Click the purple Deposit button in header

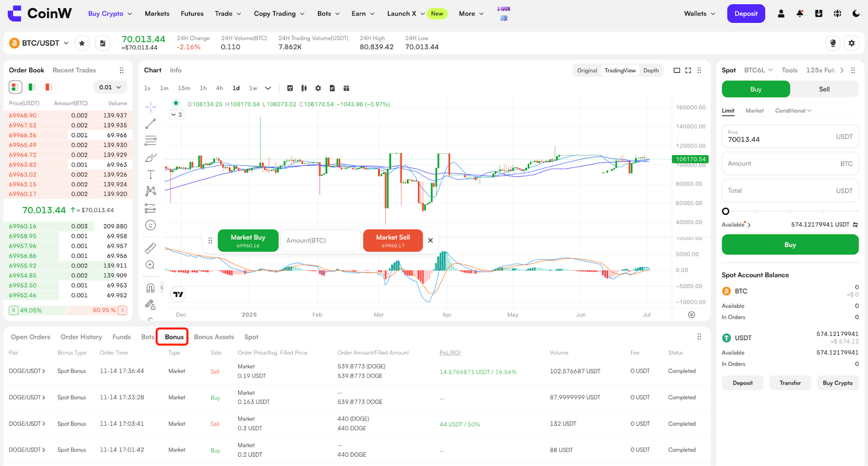746,14
